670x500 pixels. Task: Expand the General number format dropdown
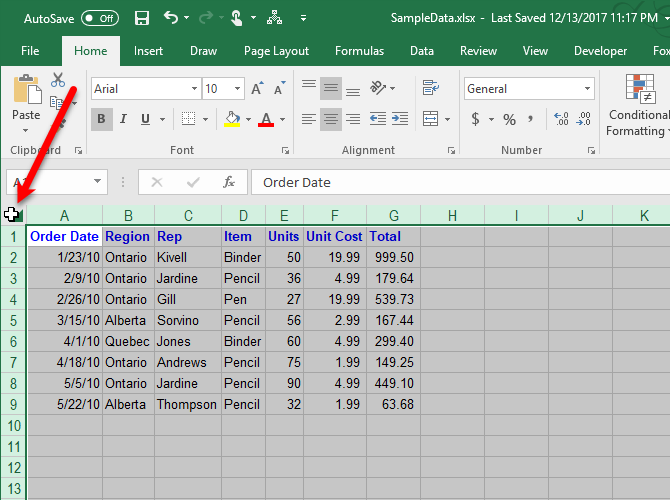coord(587,89)
